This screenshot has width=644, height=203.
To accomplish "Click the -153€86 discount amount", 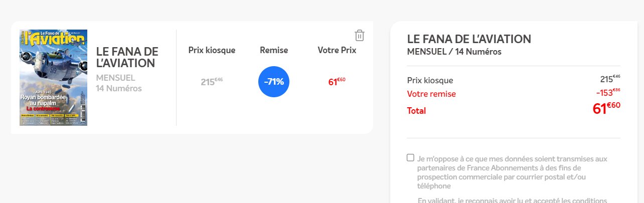I will tap(608, 93).
